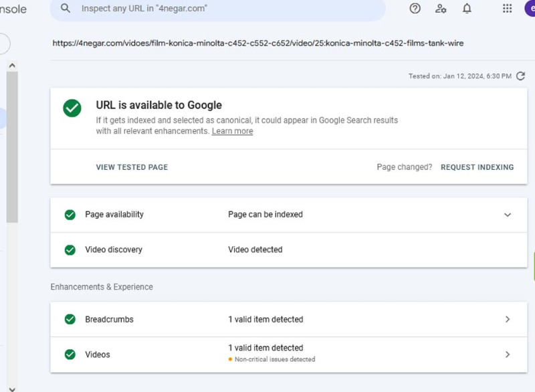535x392 pixels.
Task: Click REQUEST INDEXING
Action: pos(477,167)
